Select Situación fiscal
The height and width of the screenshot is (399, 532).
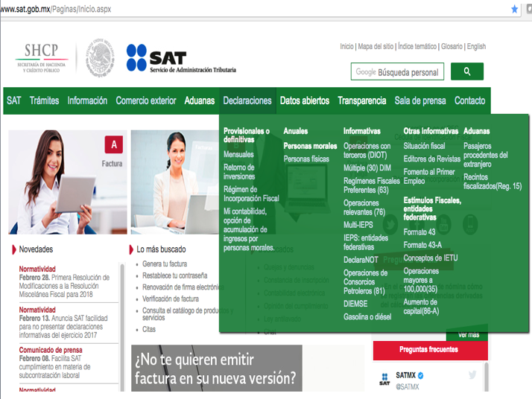tap(424, 146)
